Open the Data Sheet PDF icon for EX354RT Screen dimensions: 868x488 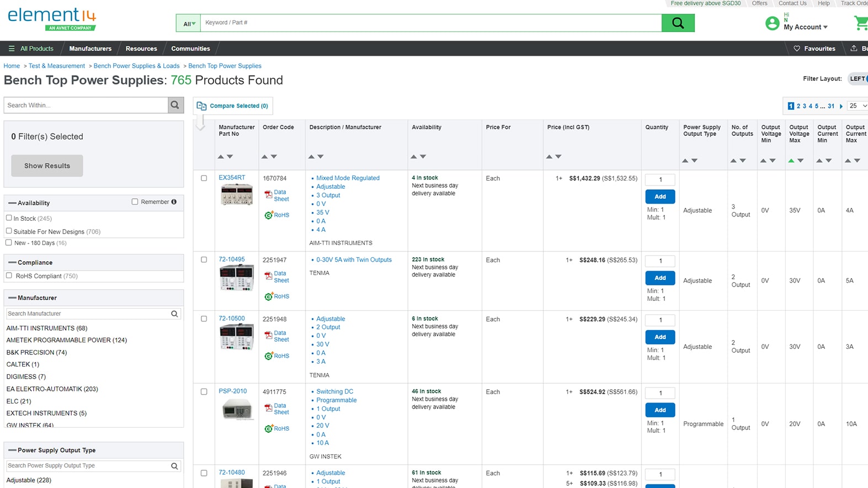pos(269,195)
